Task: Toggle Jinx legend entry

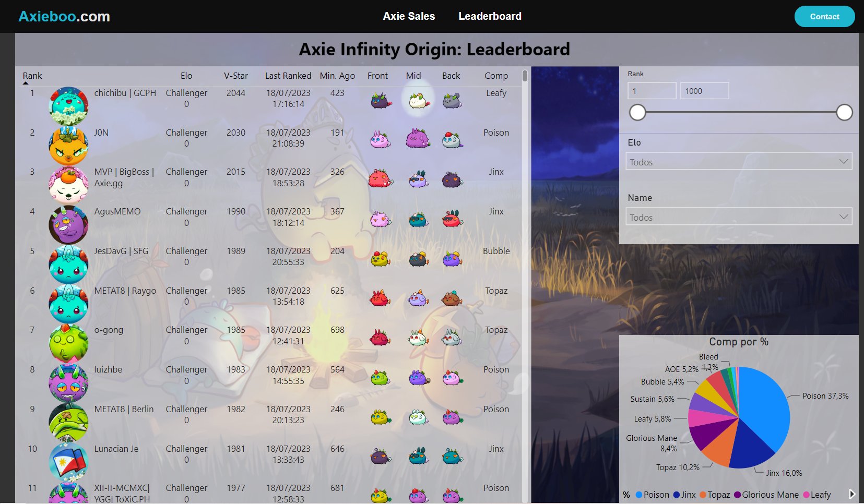Action: tap(684, 495)
